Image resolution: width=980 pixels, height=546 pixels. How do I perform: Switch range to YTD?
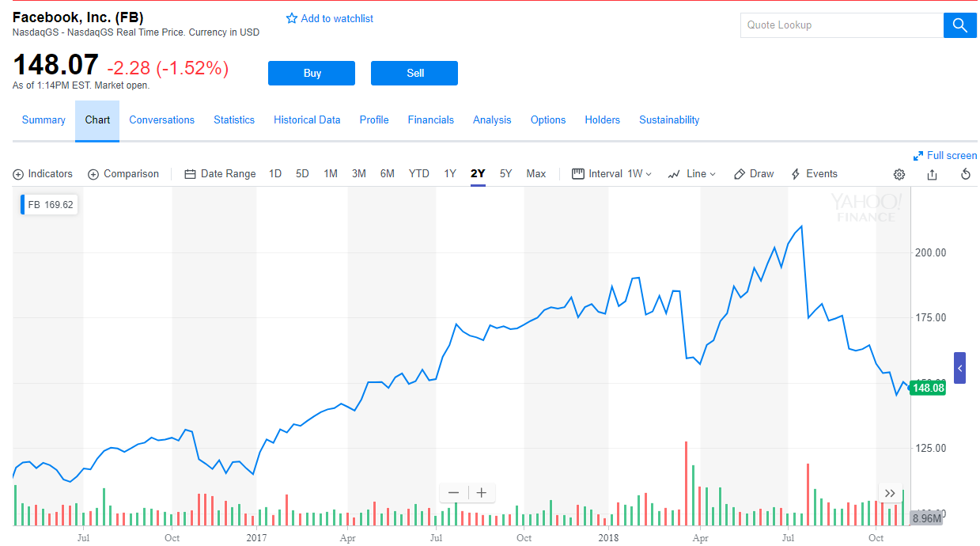418,173
